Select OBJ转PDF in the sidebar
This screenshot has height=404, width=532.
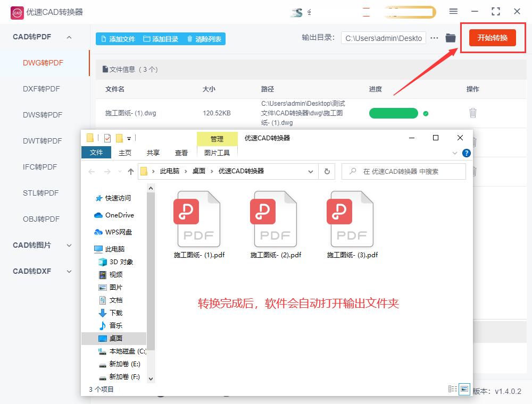click(x=41, y=219)
